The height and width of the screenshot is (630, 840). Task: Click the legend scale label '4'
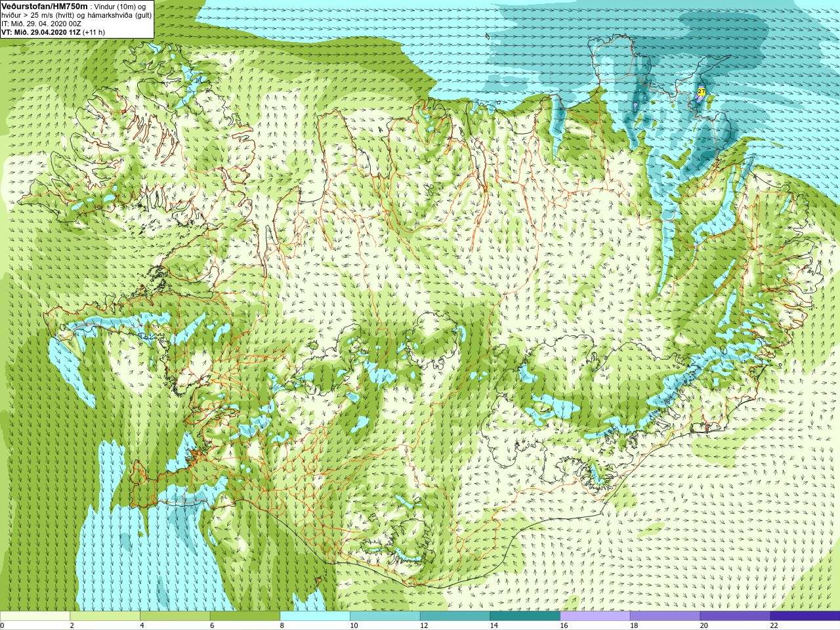(142, 625)
